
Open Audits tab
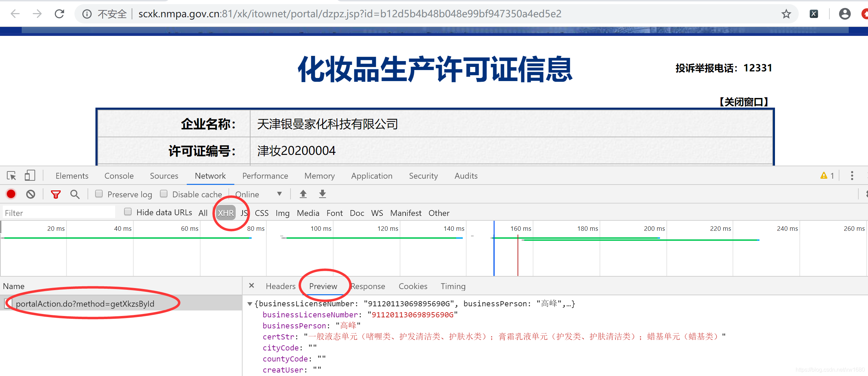click(x=466, y=176)
